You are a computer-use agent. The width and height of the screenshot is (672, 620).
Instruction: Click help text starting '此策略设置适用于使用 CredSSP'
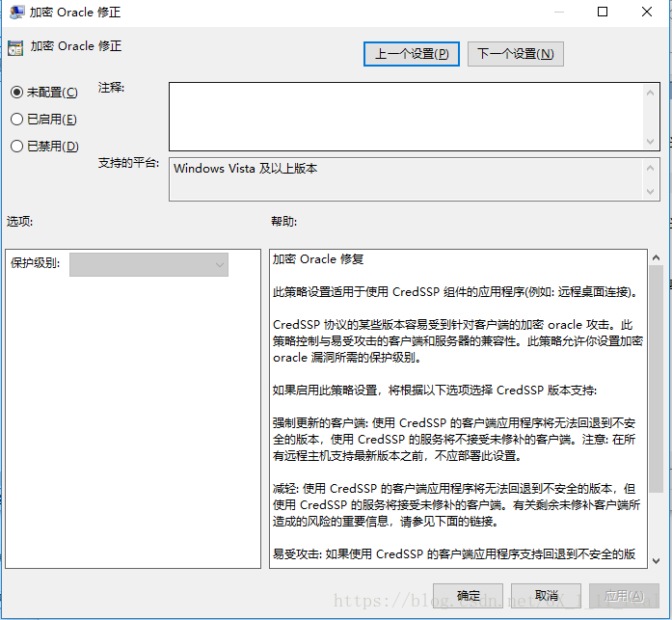click(456, 292)
